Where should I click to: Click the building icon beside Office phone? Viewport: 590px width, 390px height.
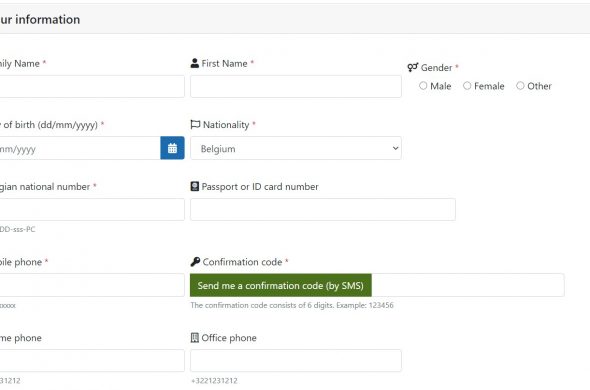[x=195, y=338]
